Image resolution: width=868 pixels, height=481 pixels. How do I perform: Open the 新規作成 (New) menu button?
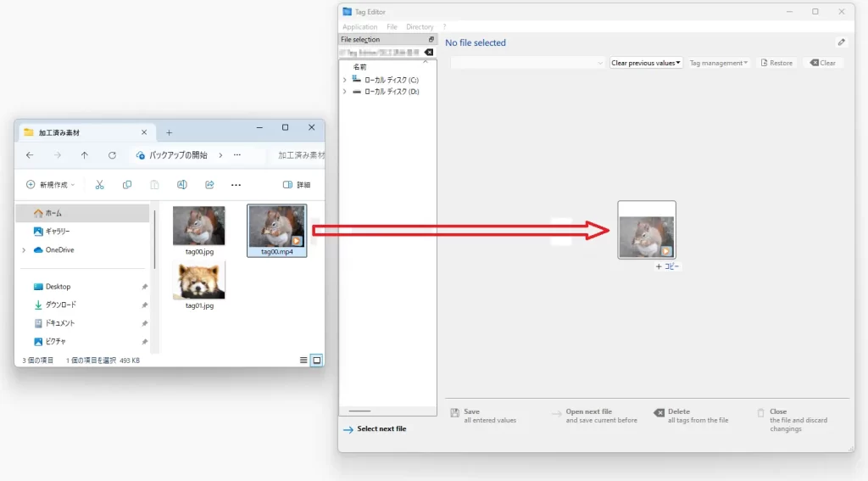click(x=50, y=185)
